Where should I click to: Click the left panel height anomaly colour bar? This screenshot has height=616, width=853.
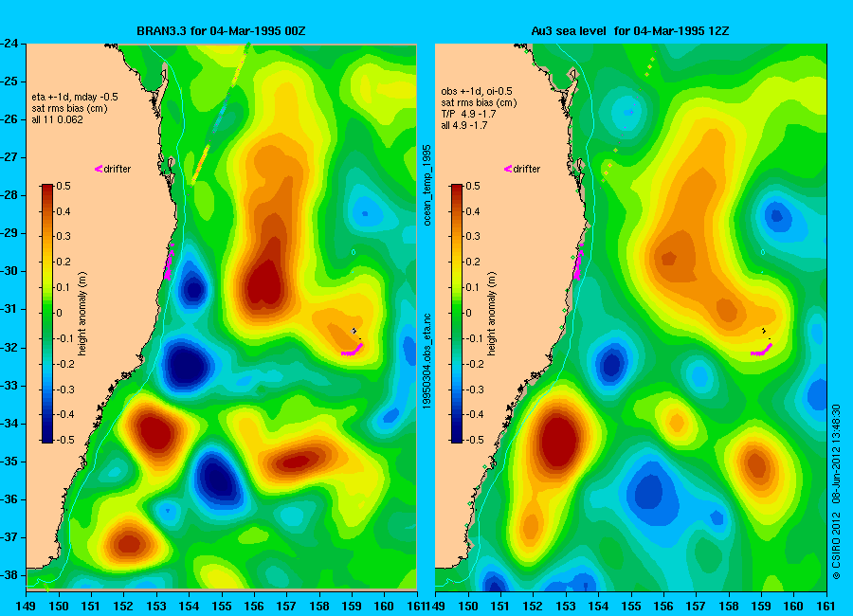tap(47, 313)
